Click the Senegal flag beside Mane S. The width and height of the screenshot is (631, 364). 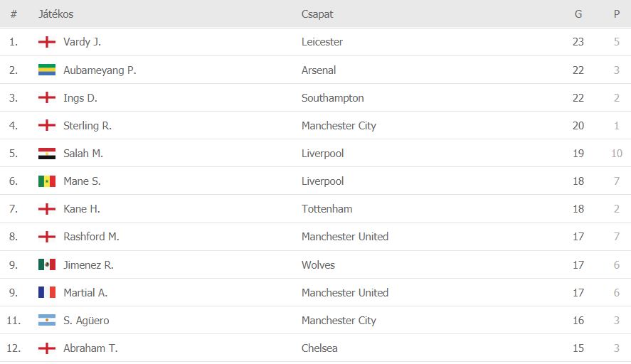pyautogui.click(x=47, y=181)
